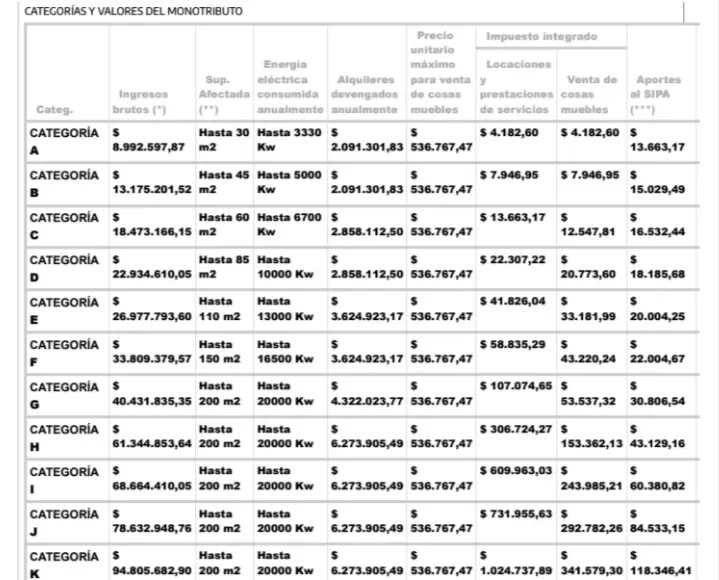The height and width of the screenshot is (580, 719).
Task: Click the 'Sup. Afectada (**)' column header
Action: tap(224, 94)
